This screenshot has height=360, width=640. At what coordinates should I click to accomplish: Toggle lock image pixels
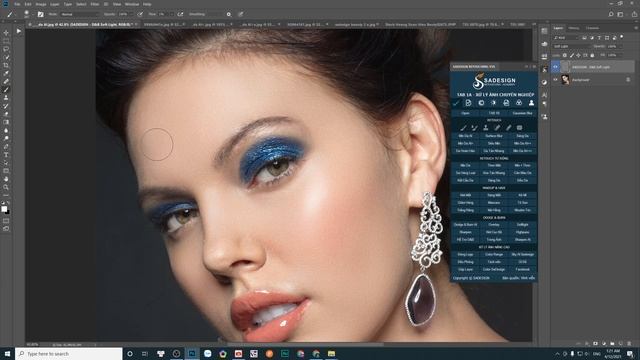point(572,55)
